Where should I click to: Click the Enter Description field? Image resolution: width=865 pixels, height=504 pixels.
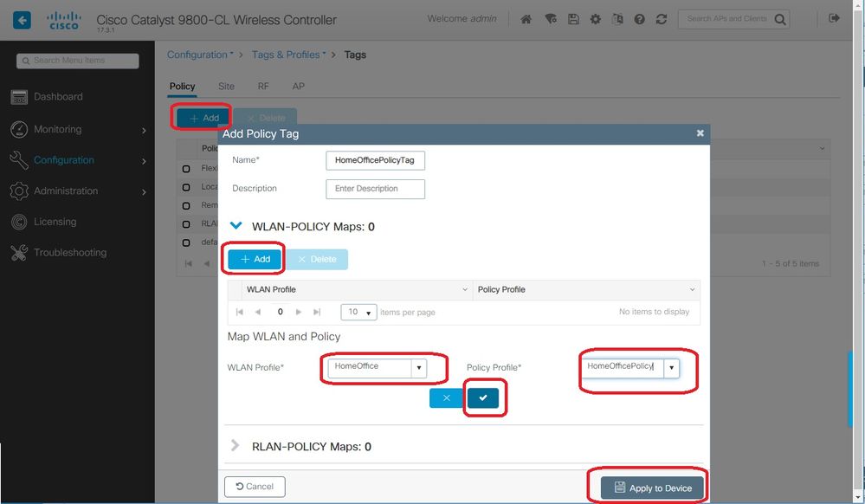click(375, 189)
